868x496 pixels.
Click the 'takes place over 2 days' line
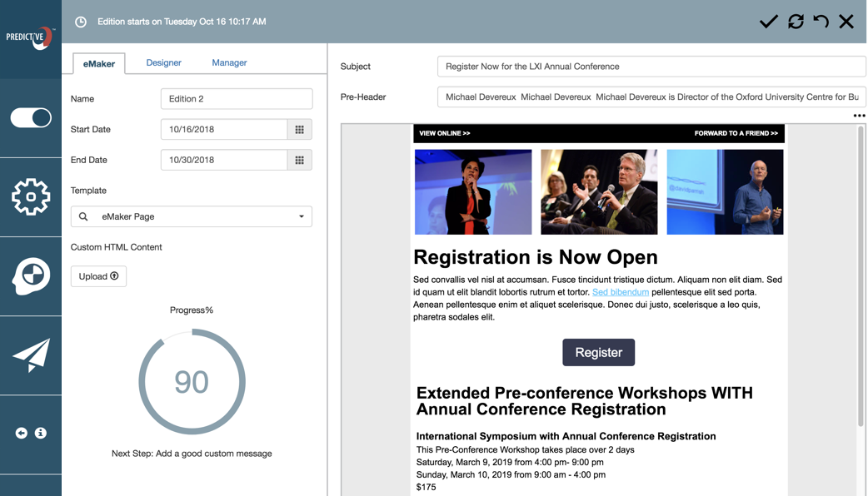click(526, 449)
